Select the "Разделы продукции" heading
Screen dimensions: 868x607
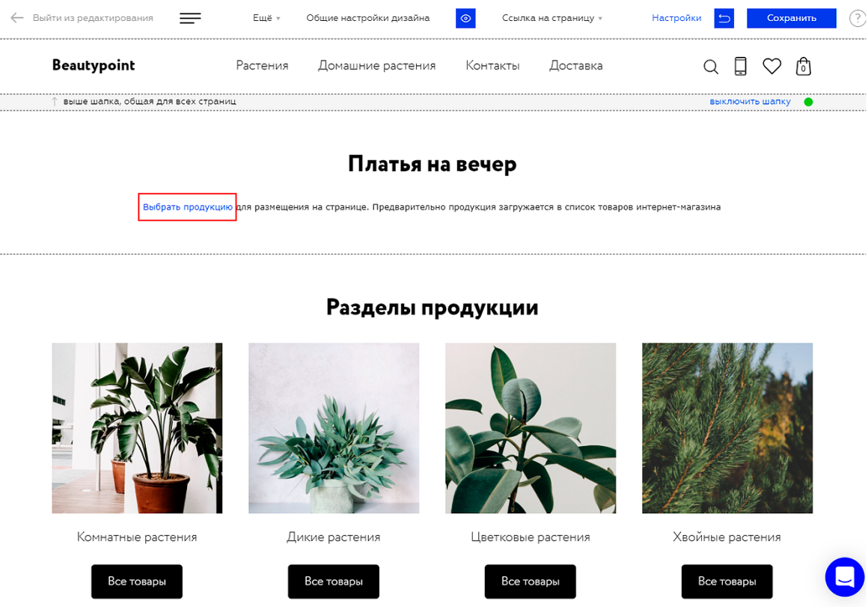(x=433, y=308)
